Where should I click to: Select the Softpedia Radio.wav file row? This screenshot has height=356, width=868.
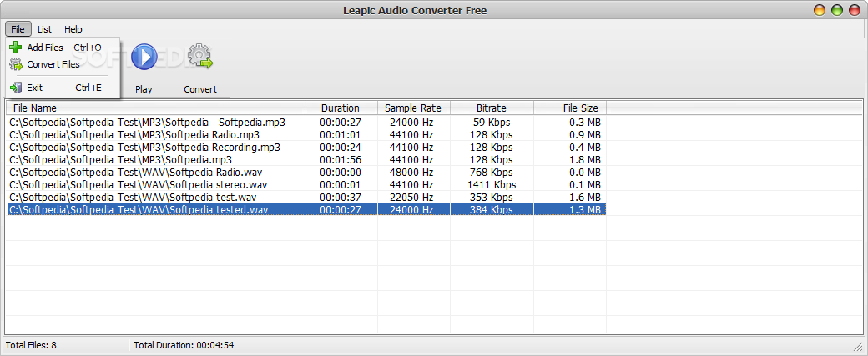click(306, 172)
